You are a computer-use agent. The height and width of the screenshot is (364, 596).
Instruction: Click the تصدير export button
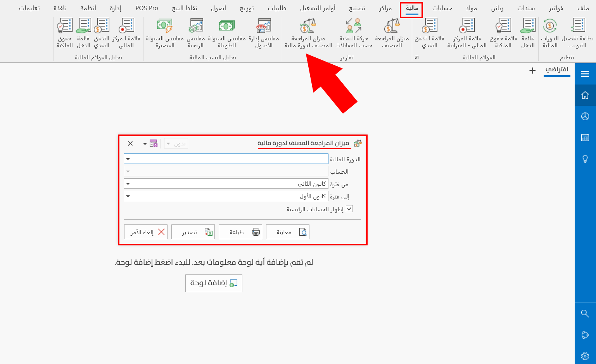coord(193,232)
